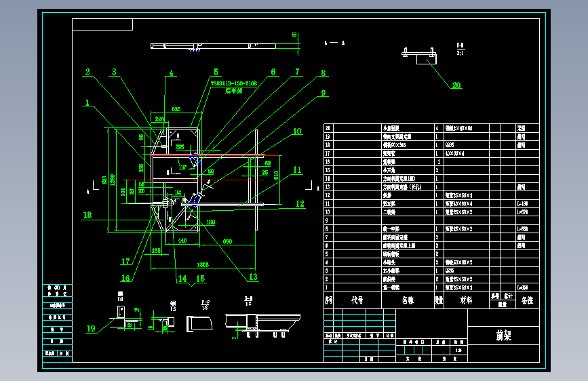588x381 pixels.
Task: Click the 材料 column header
Action: pyautogui.click(x=466, y=300)
